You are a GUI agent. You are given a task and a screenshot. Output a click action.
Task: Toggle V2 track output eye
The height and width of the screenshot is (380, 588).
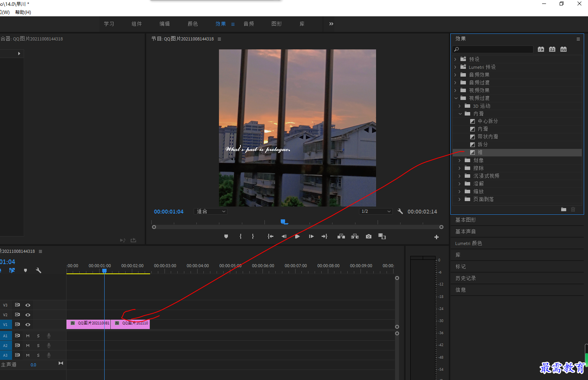28,315
